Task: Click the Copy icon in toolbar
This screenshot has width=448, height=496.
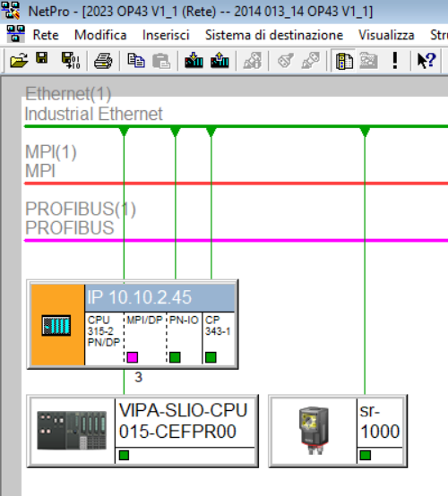Action: pos(136,60)
